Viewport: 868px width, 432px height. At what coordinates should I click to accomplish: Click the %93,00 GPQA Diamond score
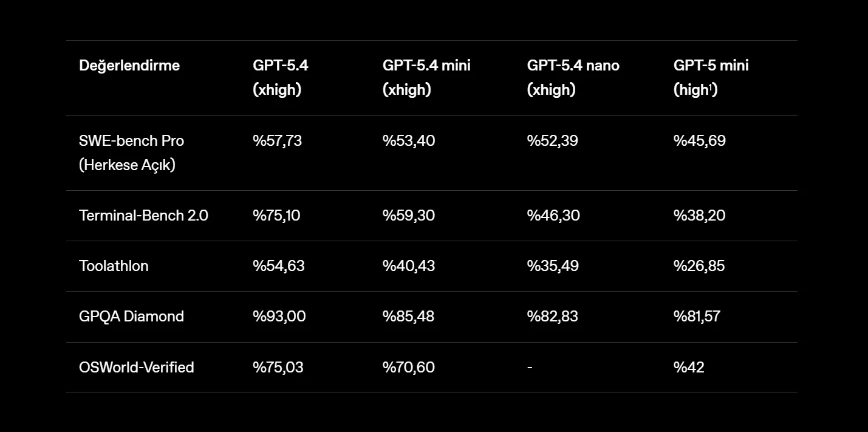[279, 317]
